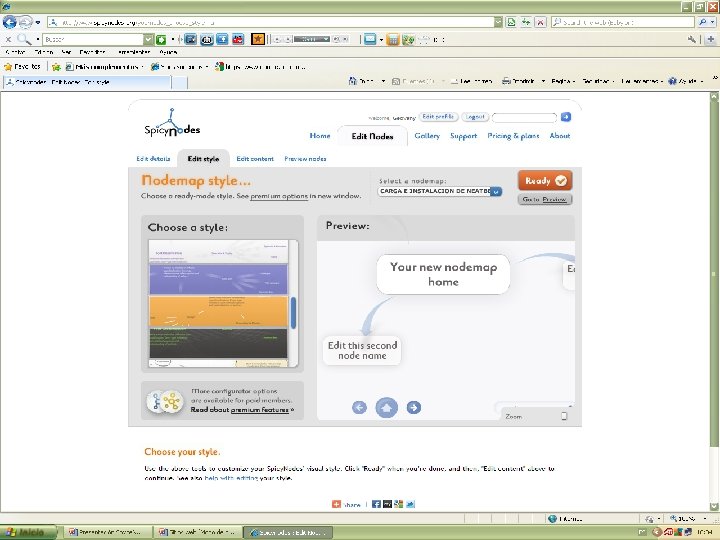
Task: Click the green Go arrow in toolbar
Action: (x=161, y=40)
